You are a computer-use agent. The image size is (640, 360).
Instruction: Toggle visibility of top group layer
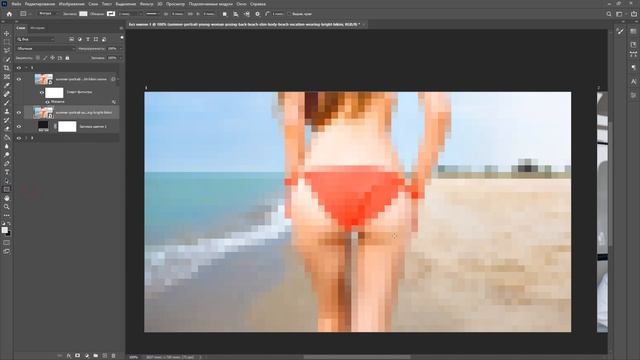19,68
